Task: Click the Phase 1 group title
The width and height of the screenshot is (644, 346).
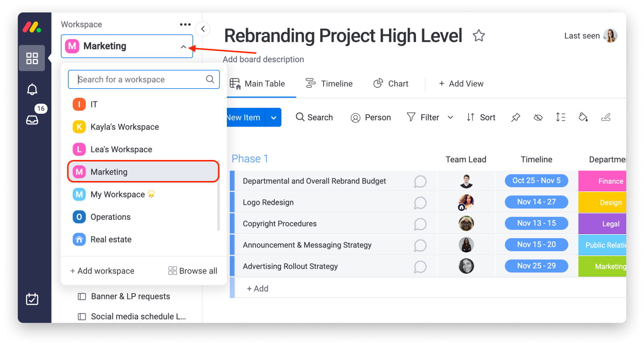Action: pyautogui.click(x=250, y=159)
